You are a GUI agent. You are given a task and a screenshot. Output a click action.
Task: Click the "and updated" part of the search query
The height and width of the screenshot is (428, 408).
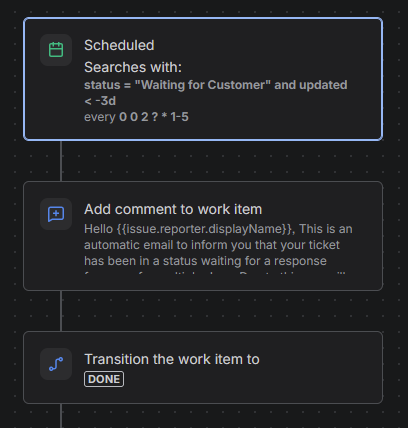pyautogui.click(x=311, y=85)
